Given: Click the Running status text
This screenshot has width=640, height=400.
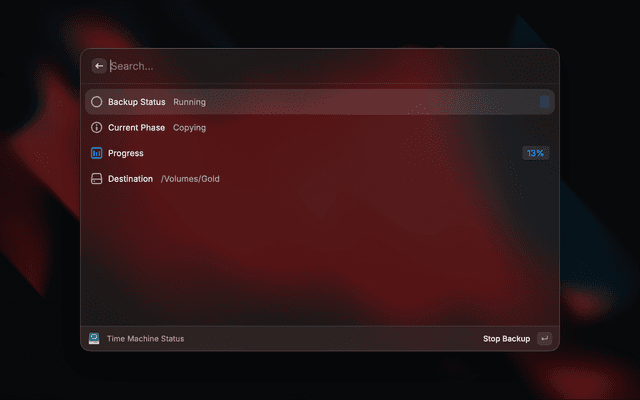Looking at the screenshot, I should pyautogui.click(x=189, y=102).
